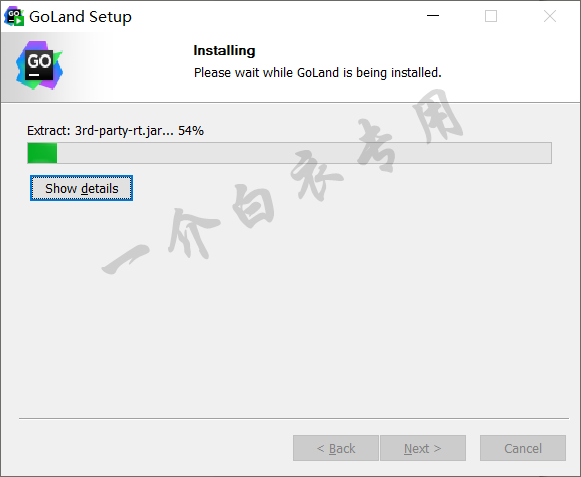Viewport: 581px width, 477px height.
Task: Click the disabled Next button
Action: click(x=423, y=448)
